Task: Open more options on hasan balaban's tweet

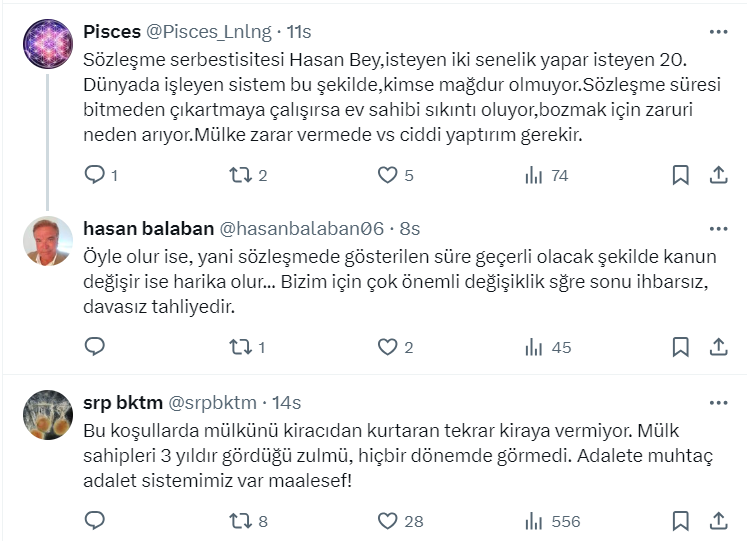Action: click(718, 229)
